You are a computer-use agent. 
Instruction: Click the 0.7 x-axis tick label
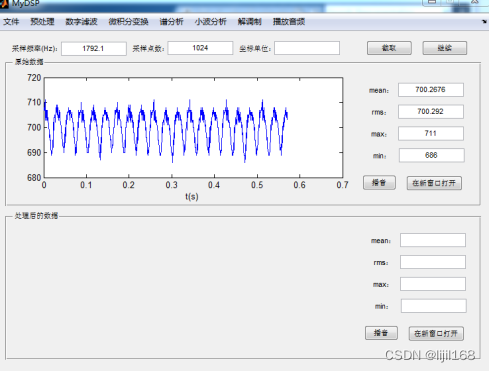[342, 185]
